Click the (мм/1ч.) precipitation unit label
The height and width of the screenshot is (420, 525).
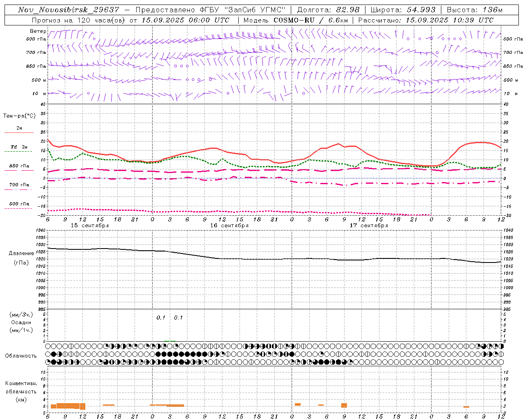(21, 330)
